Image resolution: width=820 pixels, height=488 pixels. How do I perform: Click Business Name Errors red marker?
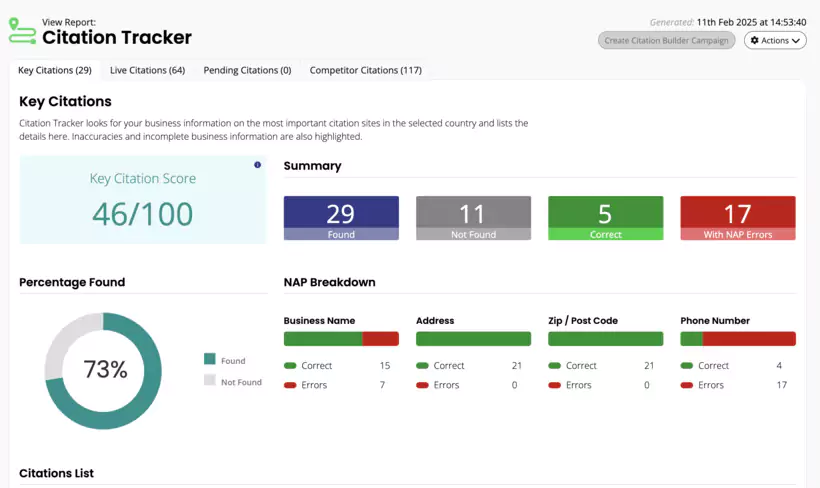[290, 385]
